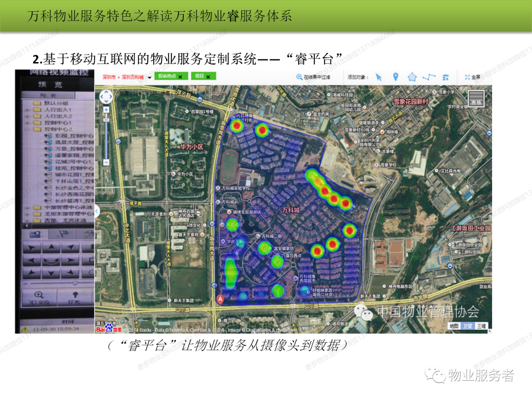Select the PTZ camera control tab icon
Screen dimensions: 532x399
[x=34, y=234]
